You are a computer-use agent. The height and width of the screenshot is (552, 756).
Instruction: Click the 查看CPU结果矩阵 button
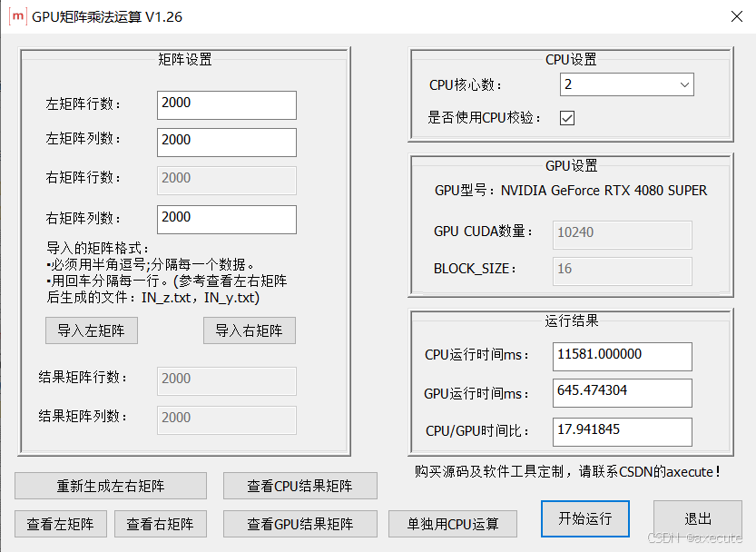(x=299, y=486)
